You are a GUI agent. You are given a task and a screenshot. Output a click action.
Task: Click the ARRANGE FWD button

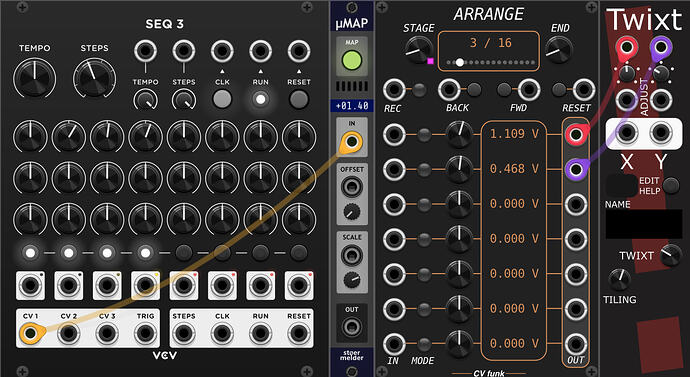pyautogui.click(x=504, y=90)
